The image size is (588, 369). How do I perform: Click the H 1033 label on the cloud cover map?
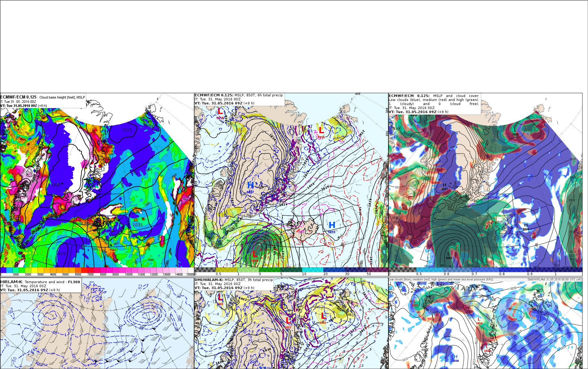click(x=526, y=226)
